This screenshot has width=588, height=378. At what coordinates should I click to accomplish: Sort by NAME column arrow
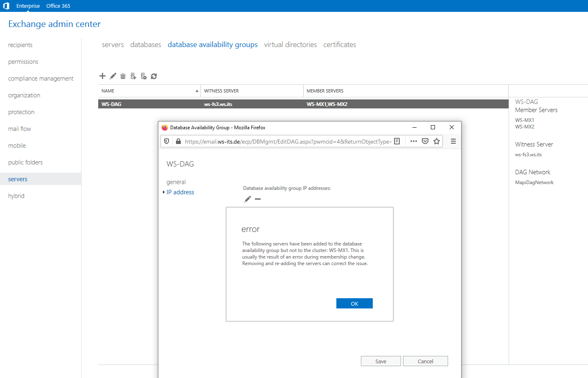(197, 91)
